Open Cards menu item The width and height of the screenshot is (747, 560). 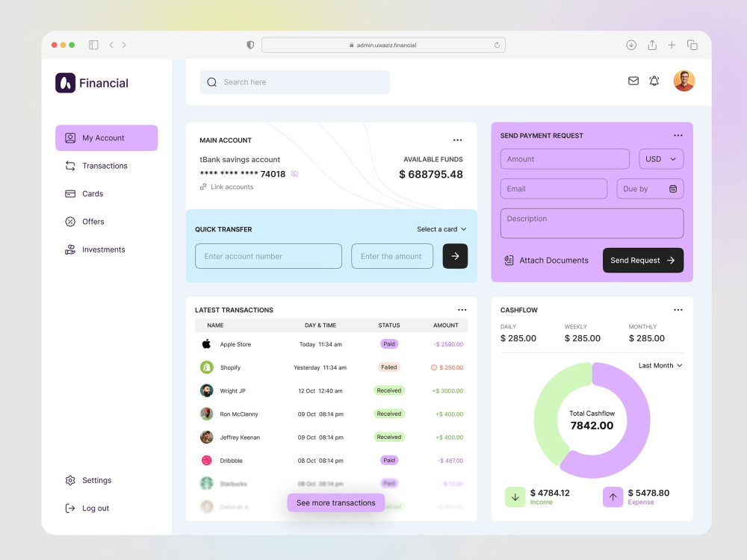[84, 193]
